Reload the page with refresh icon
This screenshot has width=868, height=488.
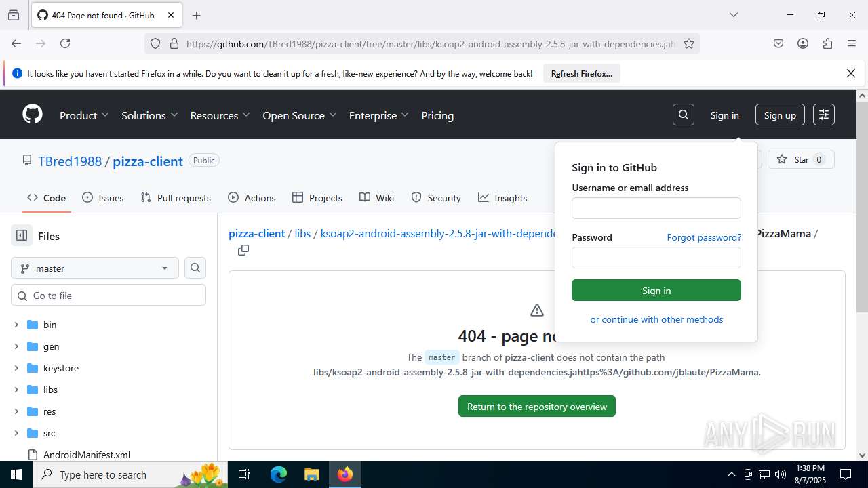tap(65, 43)
